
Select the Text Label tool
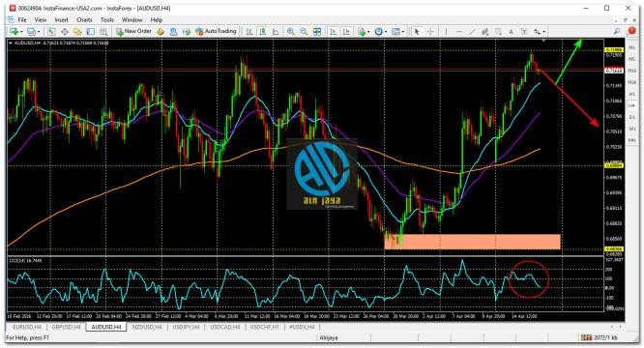524,32
